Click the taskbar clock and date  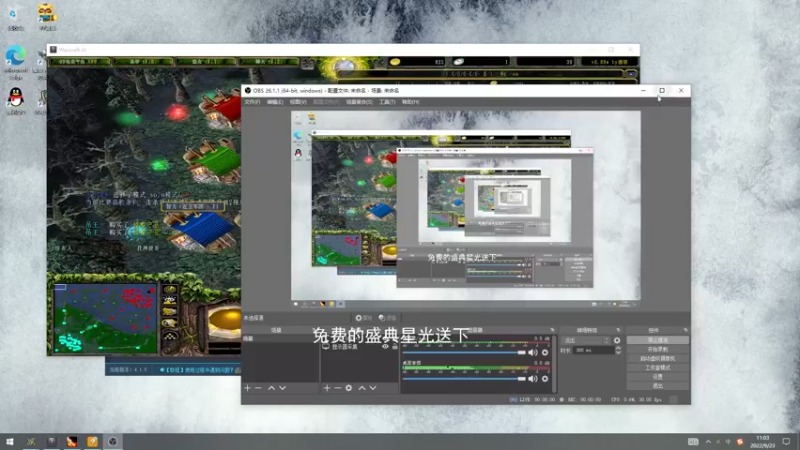pos(763,441)
